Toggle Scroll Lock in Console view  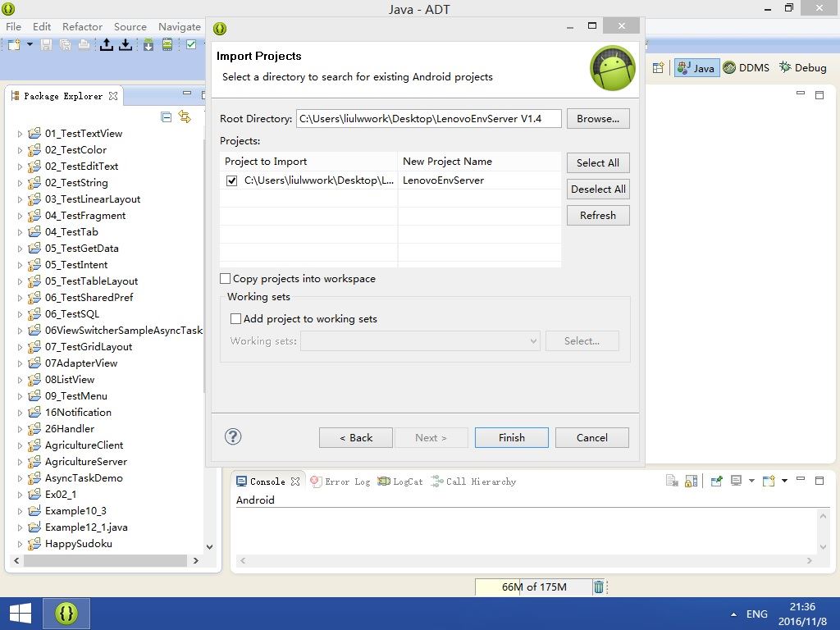691,481
